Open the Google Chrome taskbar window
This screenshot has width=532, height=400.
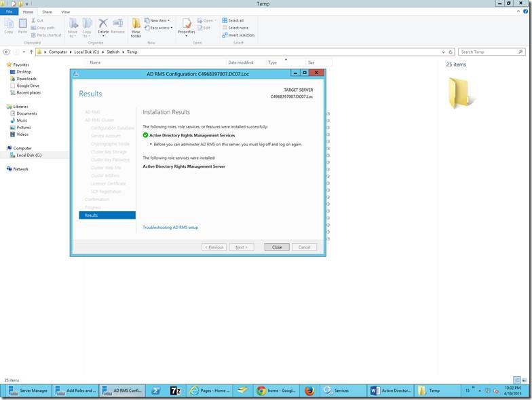pos(276,390)
